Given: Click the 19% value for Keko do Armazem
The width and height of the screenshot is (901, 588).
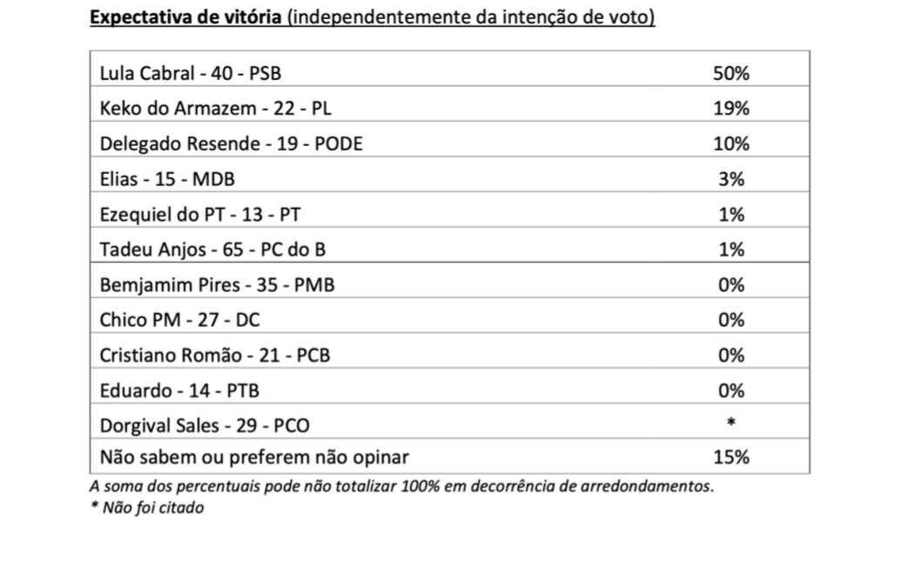Looking at the screenshot, I should [731, 108].
